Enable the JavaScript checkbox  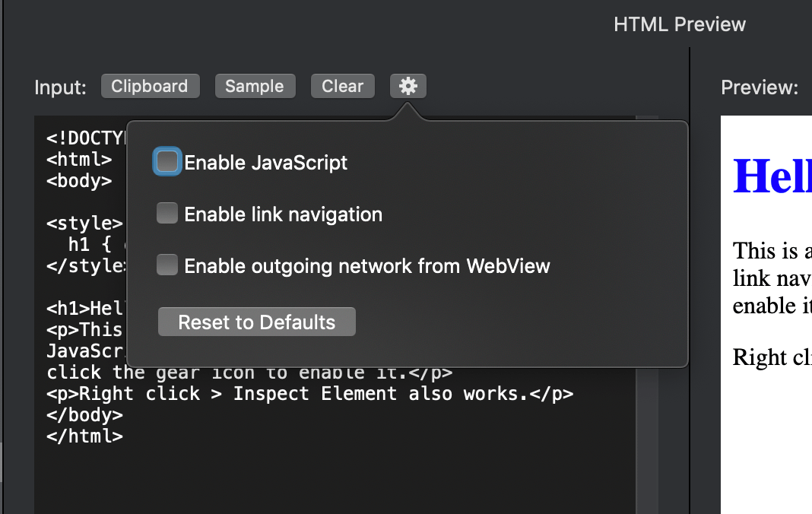click(167, 161)
